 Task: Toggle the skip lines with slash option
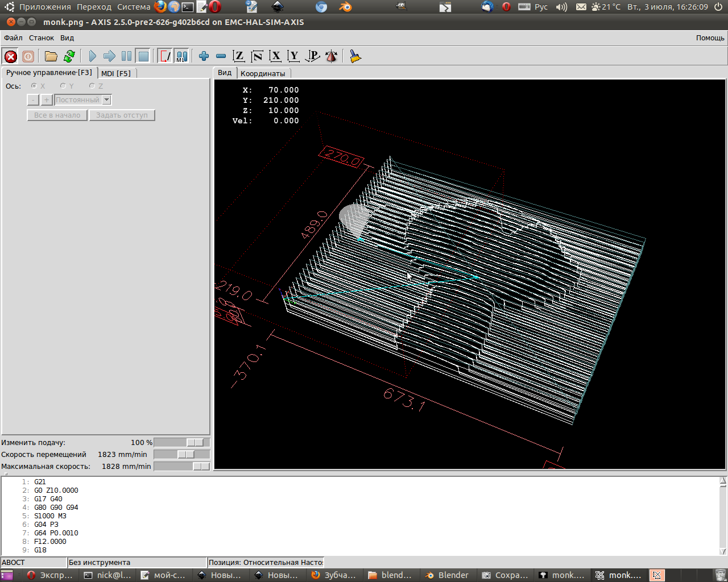(165, 56)
